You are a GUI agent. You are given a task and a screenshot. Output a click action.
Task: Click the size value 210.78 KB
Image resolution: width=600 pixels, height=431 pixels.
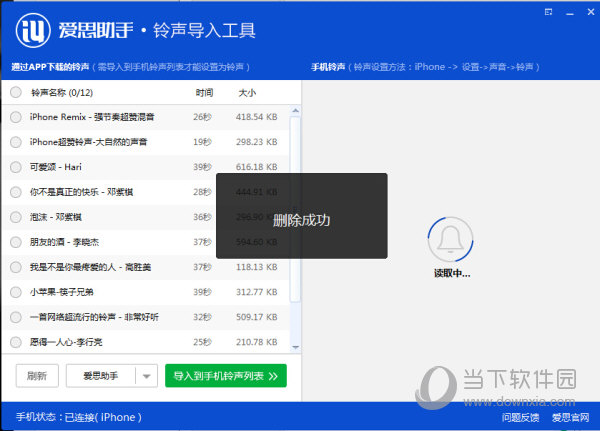pyautogui.click(x=256, y=342)
